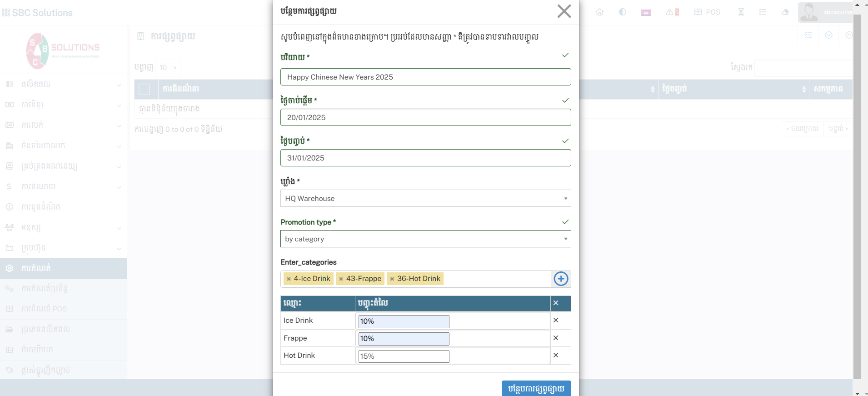Viewport: 868px width, 396px height.
Task: Delete the Ice Drink table row
Action: pyautogui.click(x=555, y=321)
